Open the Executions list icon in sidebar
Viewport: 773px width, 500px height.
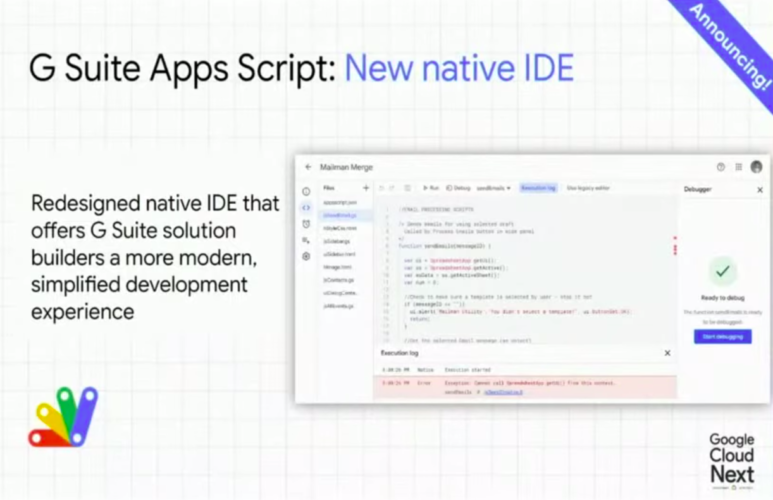coord(306,240)
